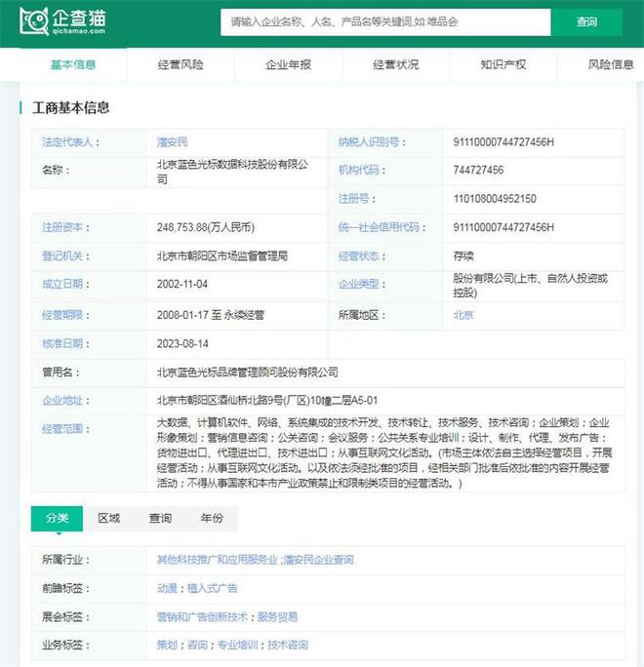
Task: Open the 经营状况 tab
Action: click(396, 64)
